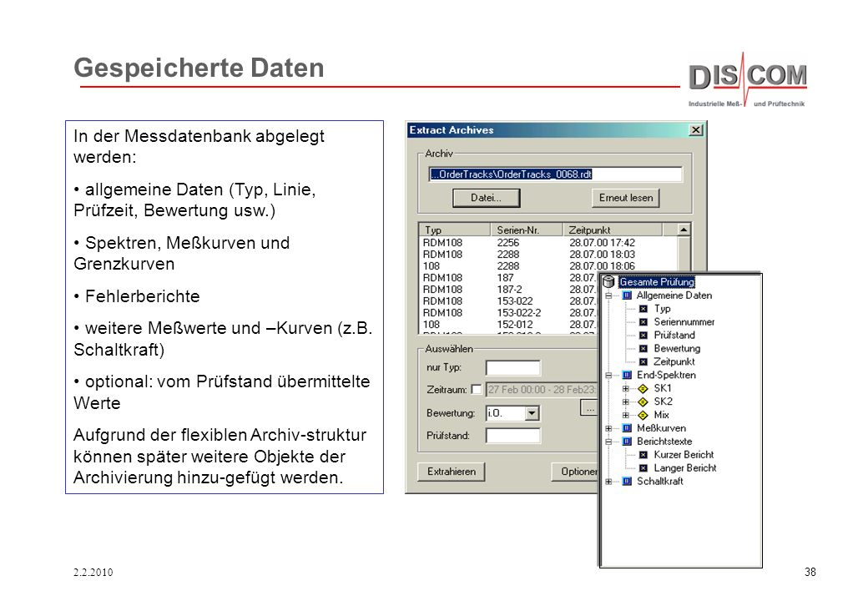Viewport: 868px width, 601px height.
Task: Select the Schaltkraft tree label
Action: 660,482
